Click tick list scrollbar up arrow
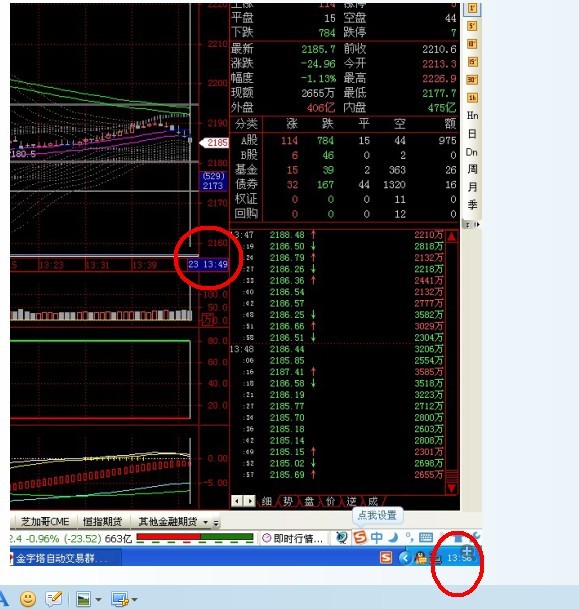This screenshot has width=579, height=609. pos(452,237)
